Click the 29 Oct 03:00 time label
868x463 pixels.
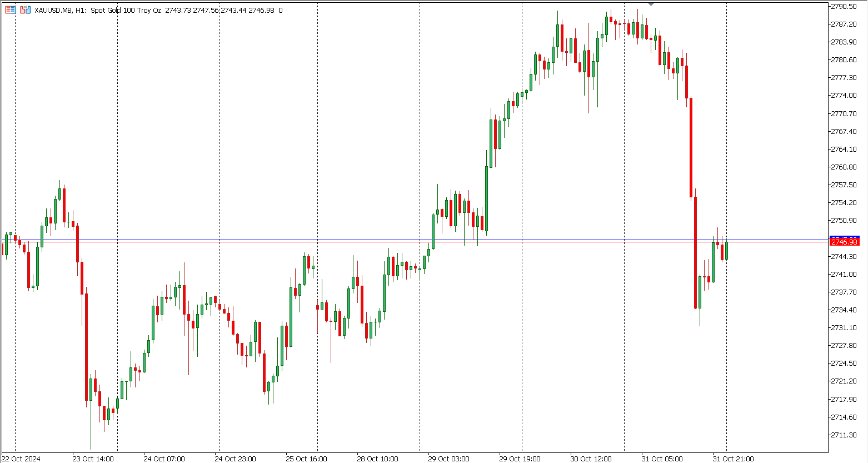448,459
